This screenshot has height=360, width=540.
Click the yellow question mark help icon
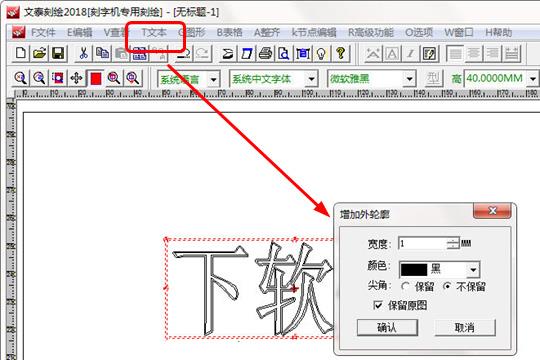[340, 54]
